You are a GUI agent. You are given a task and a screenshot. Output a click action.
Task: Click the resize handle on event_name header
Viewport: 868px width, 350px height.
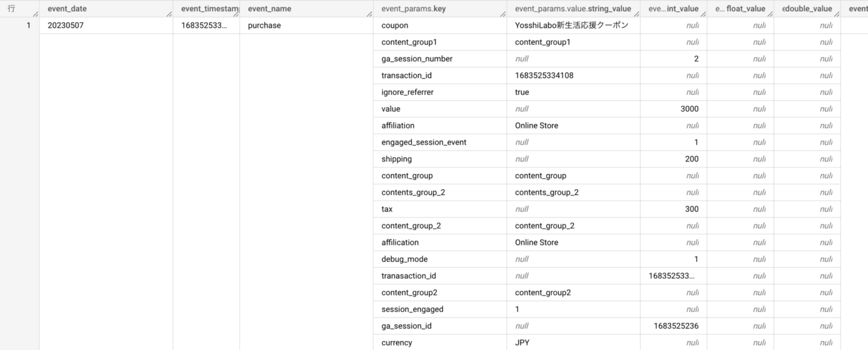point(368,14)
